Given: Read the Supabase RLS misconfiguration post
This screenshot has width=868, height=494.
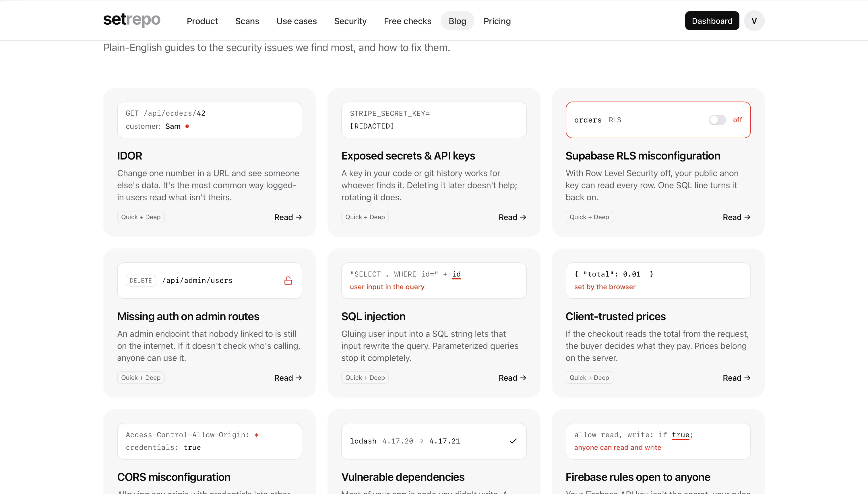Looking at the screenshot, I should coord(736,217).
